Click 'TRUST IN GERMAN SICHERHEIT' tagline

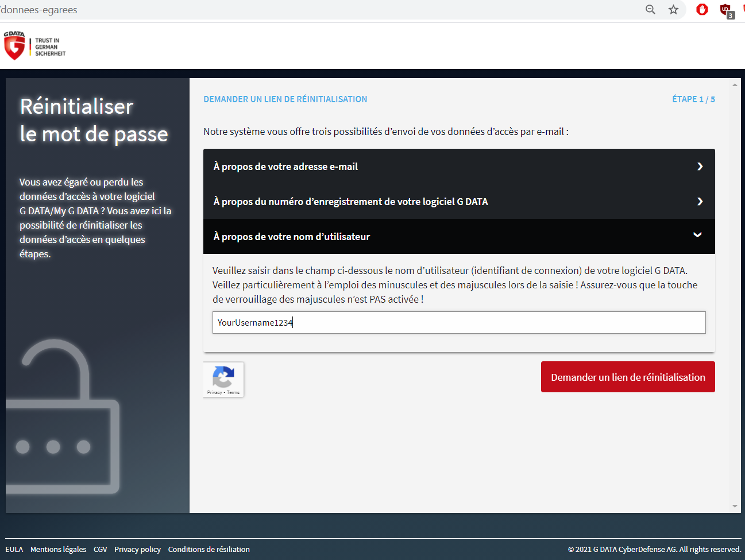pos(51,47)
